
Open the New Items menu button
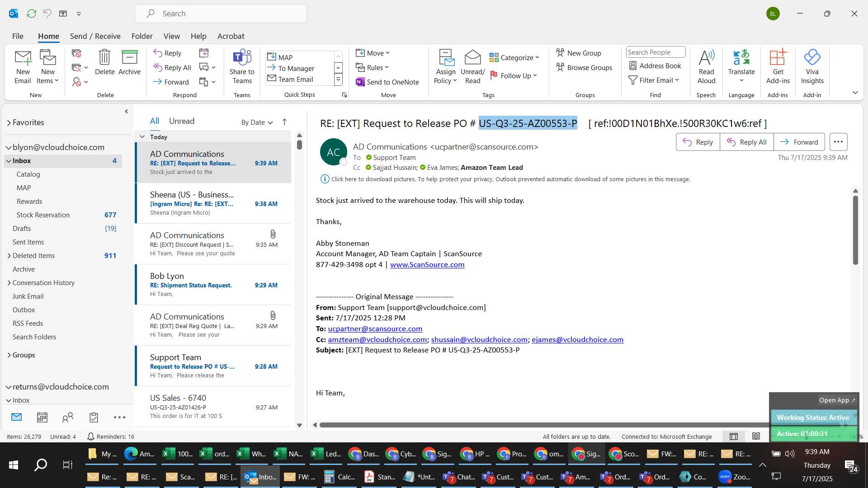pos(47,67)
